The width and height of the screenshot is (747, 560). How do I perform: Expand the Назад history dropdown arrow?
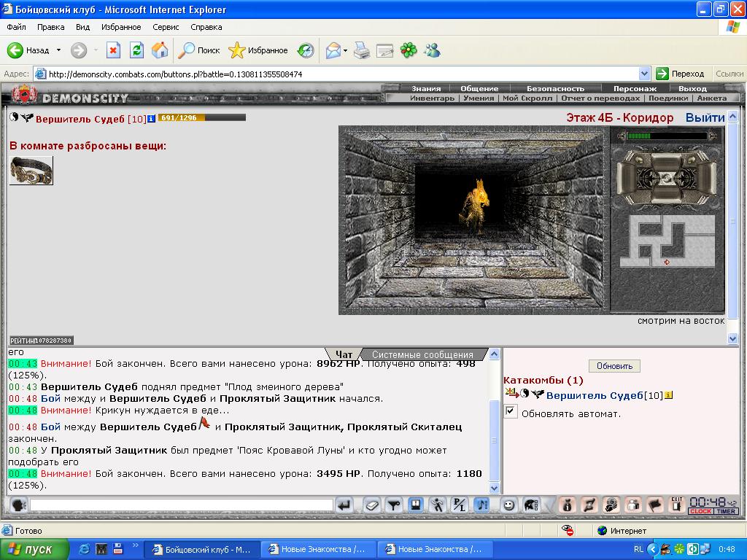58,50
